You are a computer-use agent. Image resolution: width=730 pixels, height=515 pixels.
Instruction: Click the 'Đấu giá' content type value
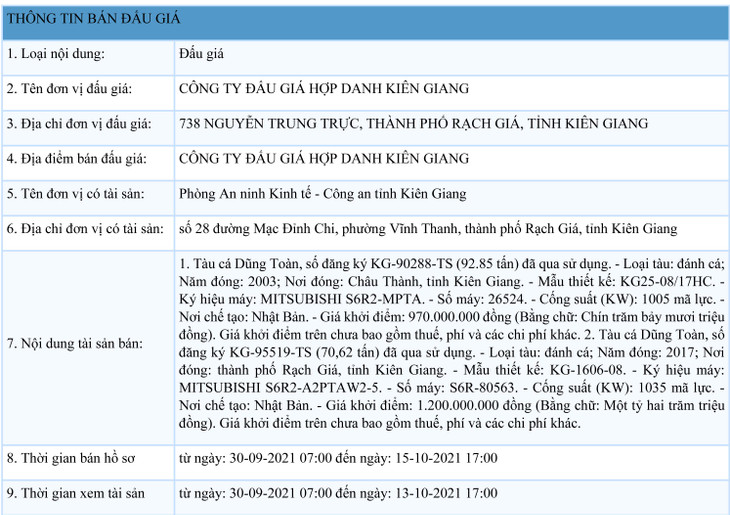click(x=201, y=53)
